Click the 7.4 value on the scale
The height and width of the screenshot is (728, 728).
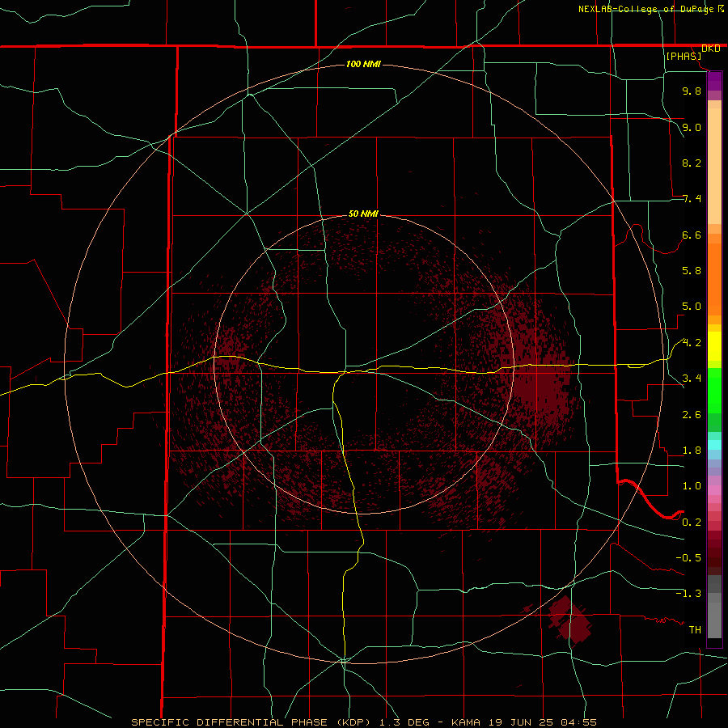point(692,199)
